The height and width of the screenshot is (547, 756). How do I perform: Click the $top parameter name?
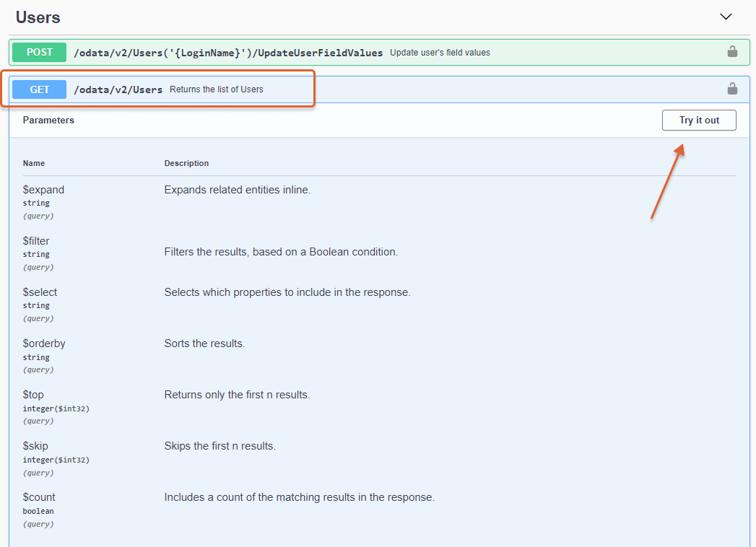tap(33, 395)
